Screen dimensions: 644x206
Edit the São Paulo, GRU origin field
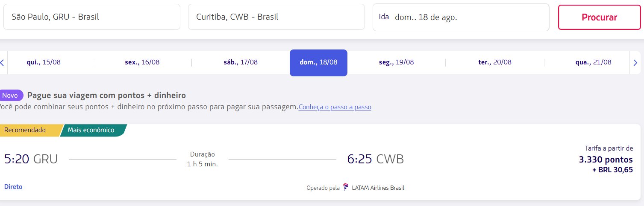tap(92, 17)
